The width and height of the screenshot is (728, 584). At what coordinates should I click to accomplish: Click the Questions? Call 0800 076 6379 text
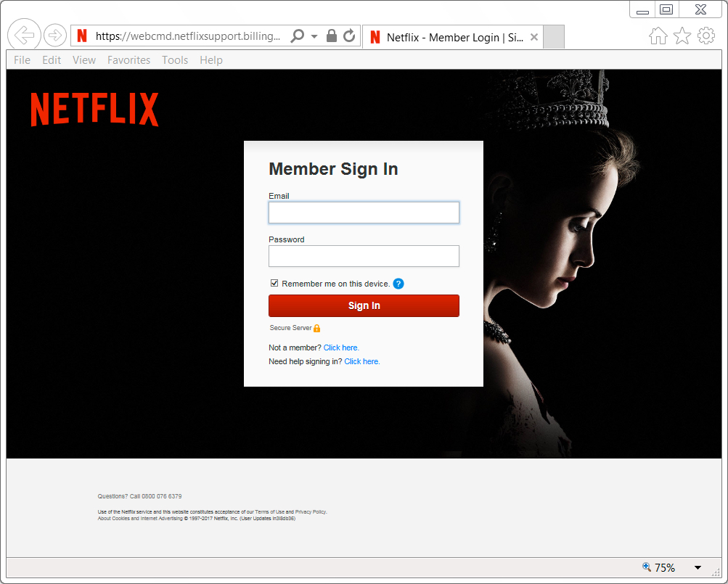(139, 496)
